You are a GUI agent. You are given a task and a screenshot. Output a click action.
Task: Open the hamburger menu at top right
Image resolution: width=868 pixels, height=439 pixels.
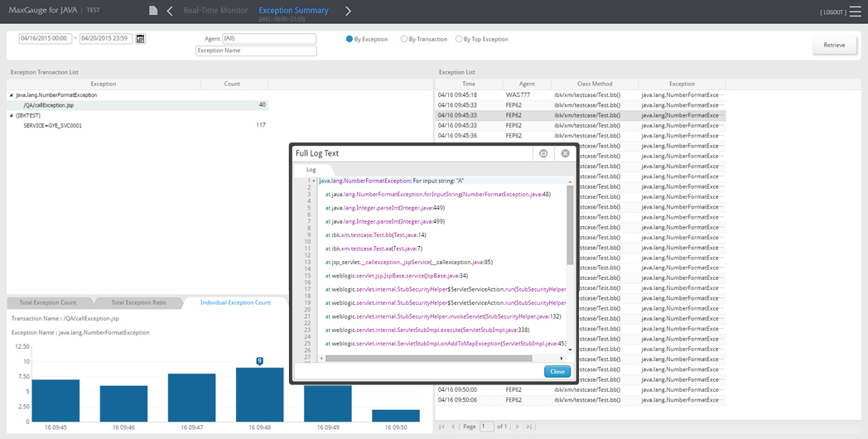point(856,12)
